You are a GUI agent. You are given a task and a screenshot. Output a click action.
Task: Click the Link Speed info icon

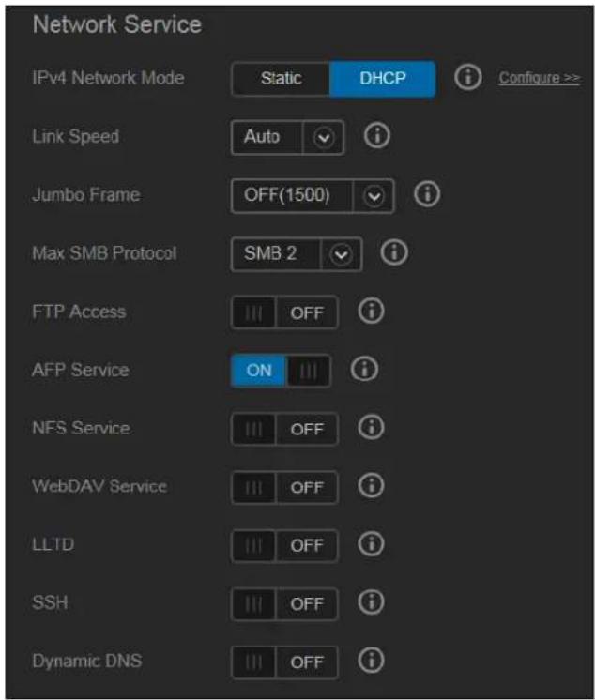click(377, 136)
